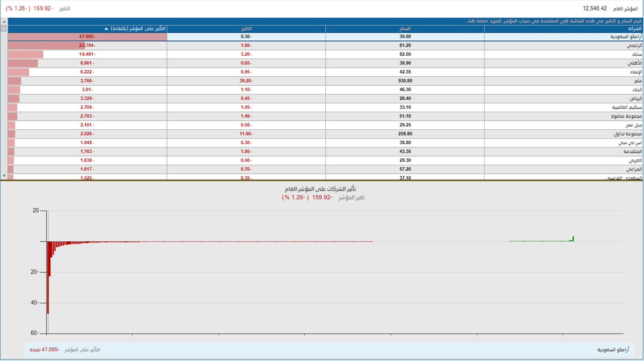Click the change value 11.60-
Screen dimensions: 644x361
point(246,134)
